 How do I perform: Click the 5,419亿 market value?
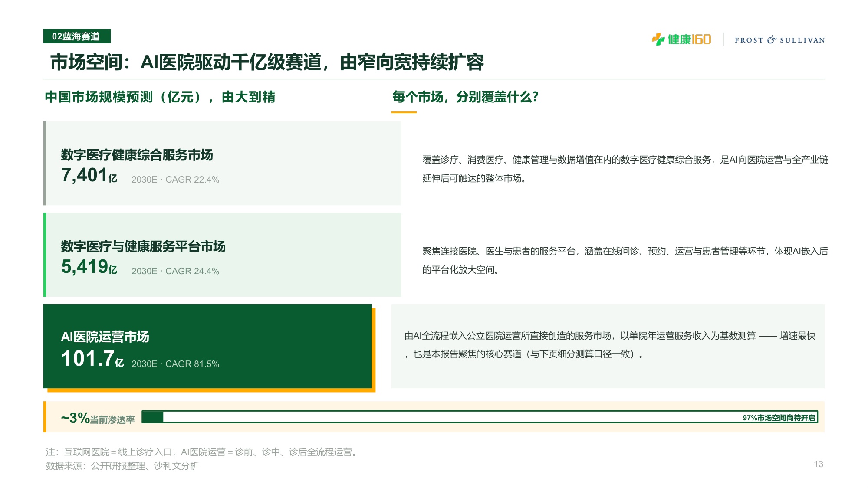coord(89,267)
